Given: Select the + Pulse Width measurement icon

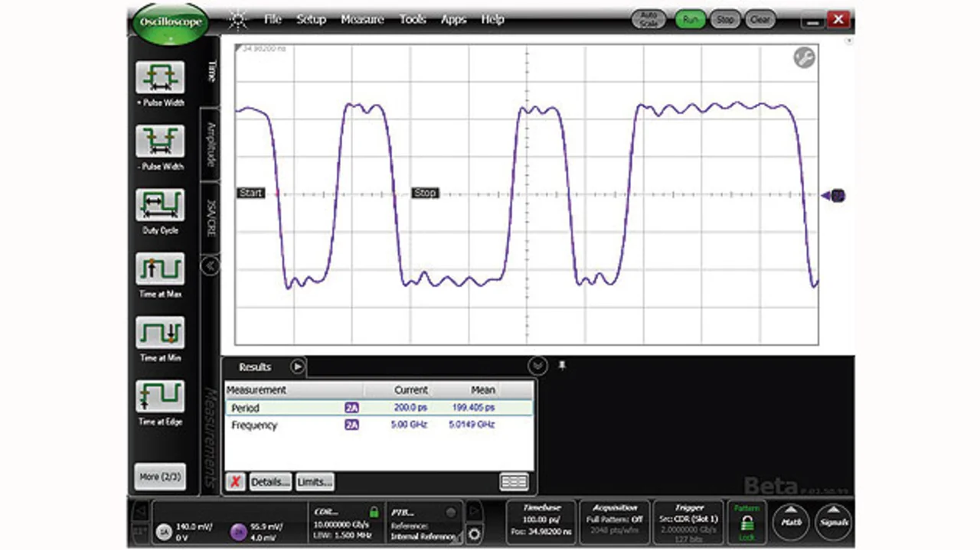Looking at the screenshot, I should tap(160, 78).
